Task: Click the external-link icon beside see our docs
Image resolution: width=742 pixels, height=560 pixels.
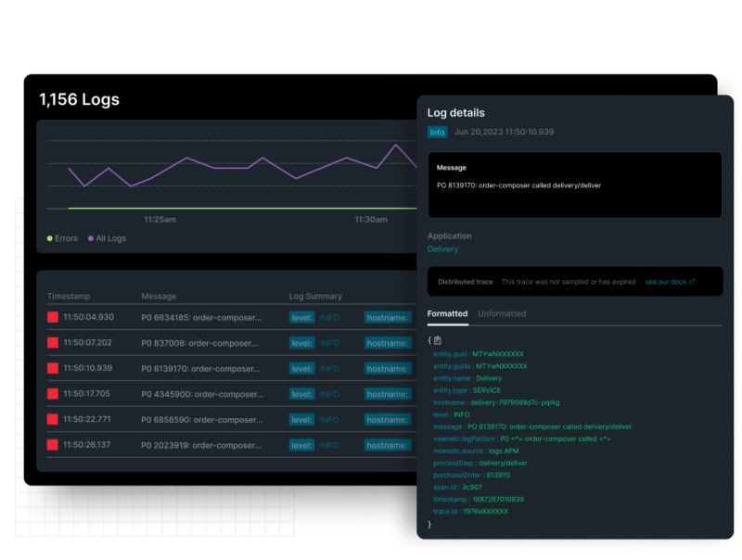Action: (690, 282)
